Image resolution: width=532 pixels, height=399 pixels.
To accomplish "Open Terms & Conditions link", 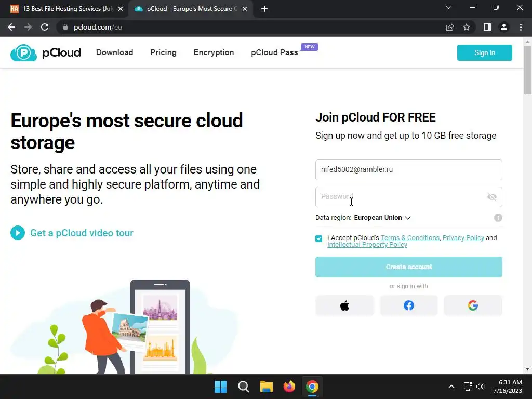I will [x=410, y=238].
